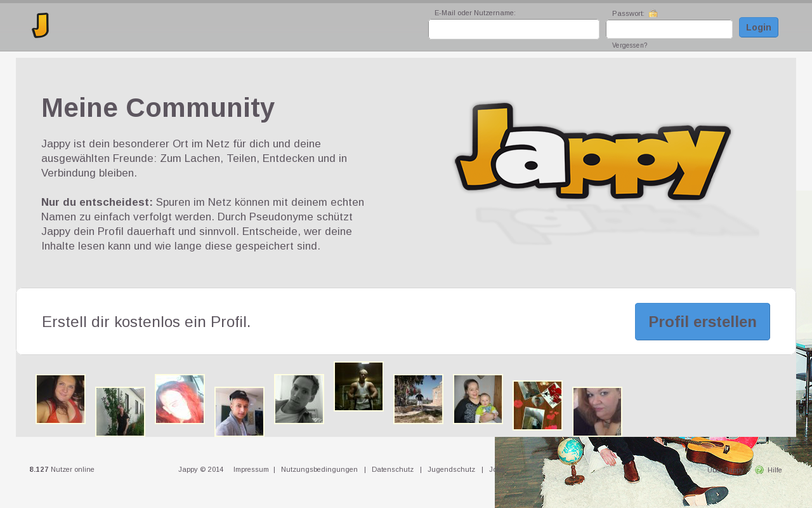Click the lock icon beside Passwort label
The height and width of the screenshot is (508, 812).
click(x=653, y=13)
